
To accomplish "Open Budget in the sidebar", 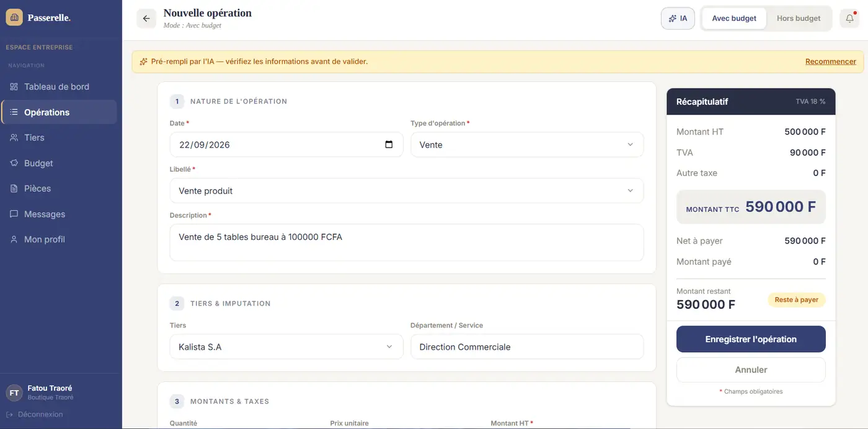I will [59, 163].
